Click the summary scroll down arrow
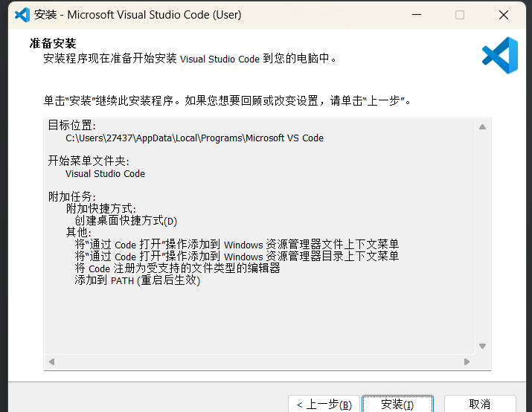 pos(482,346)
